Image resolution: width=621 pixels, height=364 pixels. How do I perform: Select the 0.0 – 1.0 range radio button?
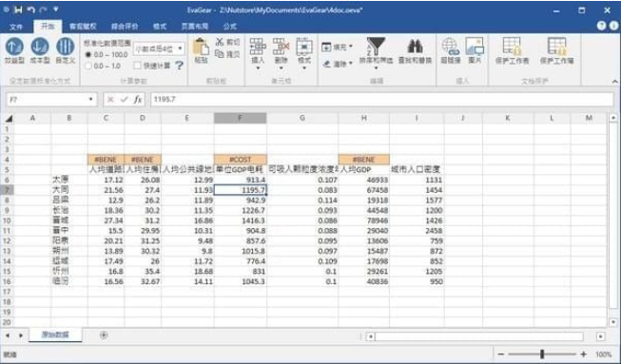point(87,66)
